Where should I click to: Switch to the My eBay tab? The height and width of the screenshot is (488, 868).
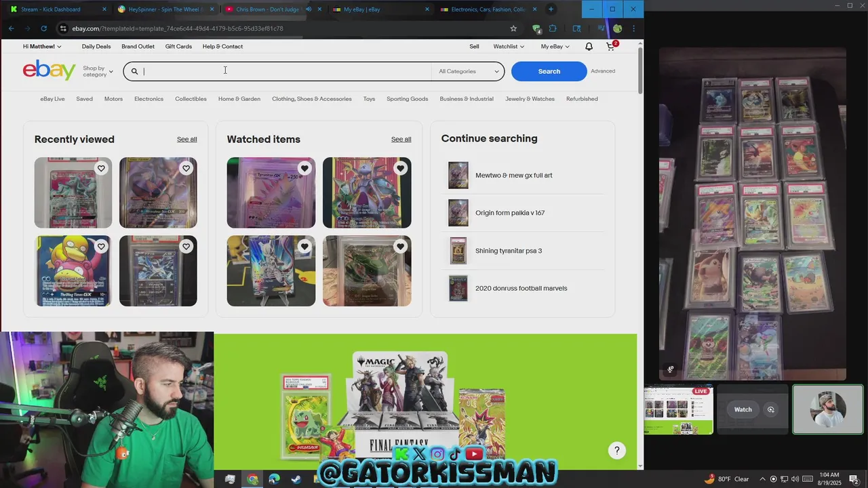pos(380,9)
